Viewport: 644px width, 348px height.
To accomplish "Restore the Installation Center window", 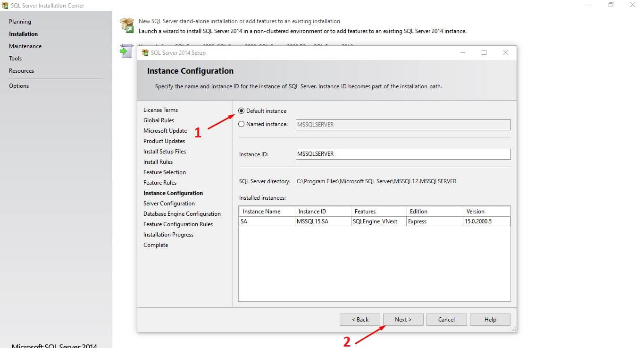I will [x=611, y=5].
